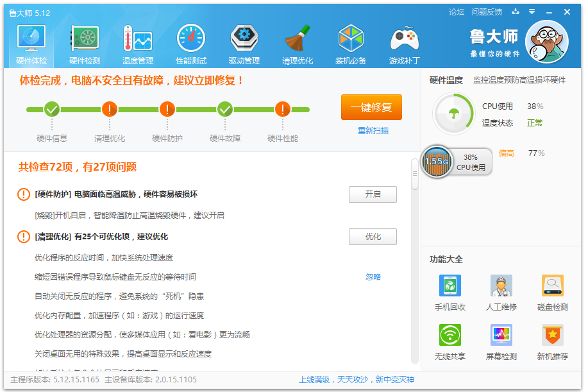Image resolution: width=588 pixels, height=392 pixels.
Task: Click the results list vertical scrollbar
Action: [414, 175]
